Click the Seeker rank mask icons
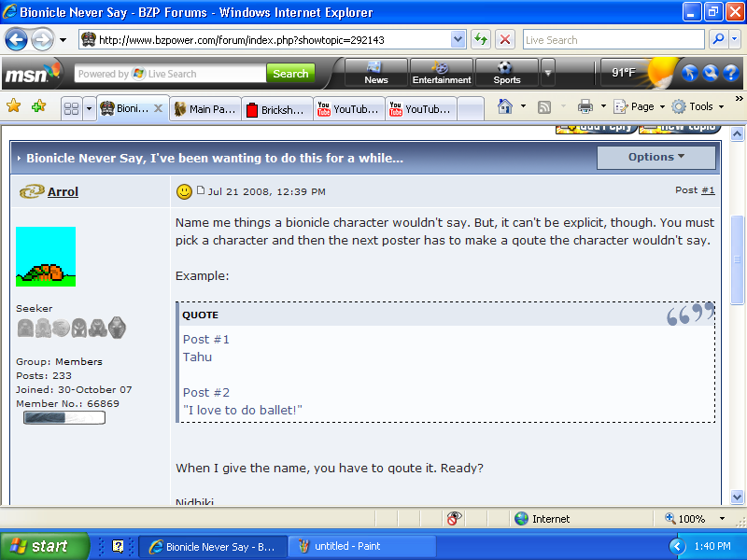 (72, 328)
